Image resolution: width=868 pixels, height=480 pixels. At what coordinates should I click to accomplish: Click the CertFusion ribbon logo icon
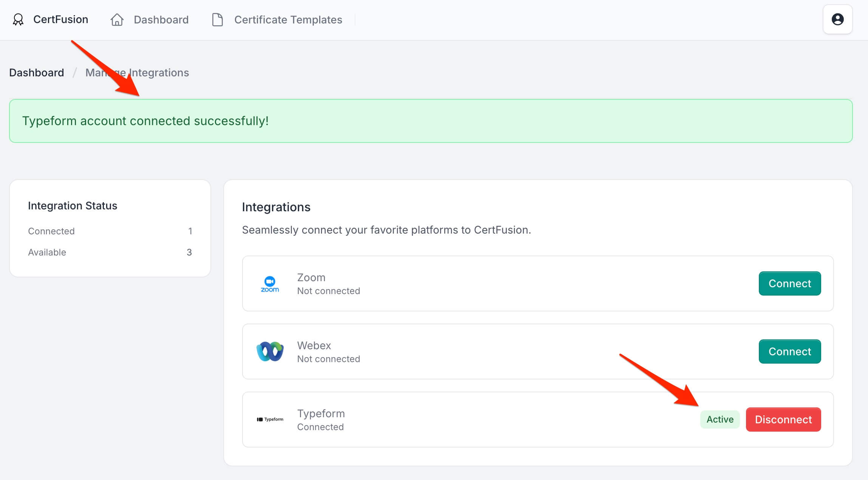pyautogui.click(x=18, y=20)
